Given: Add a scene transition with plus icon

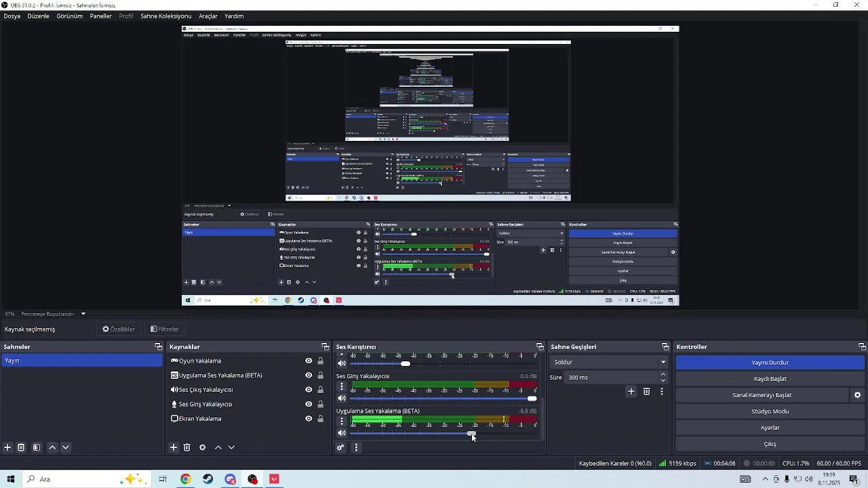Looking at the screenshot, I should point(631,391).
